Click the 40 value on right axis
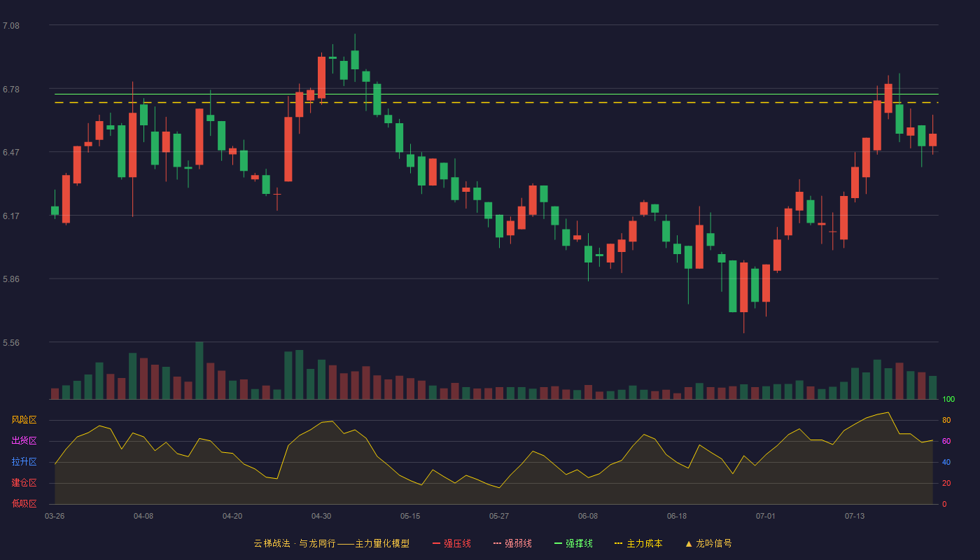The image size is (980, 560). 946,462
